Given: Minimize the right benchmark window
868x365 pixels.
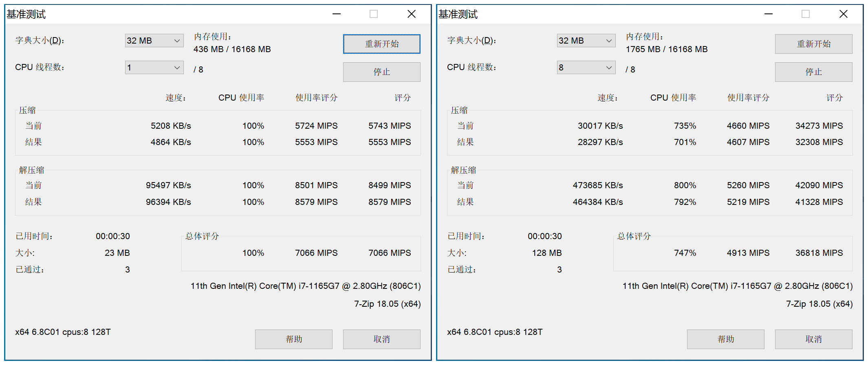Looking at the screenshot, I should [769, 14].
